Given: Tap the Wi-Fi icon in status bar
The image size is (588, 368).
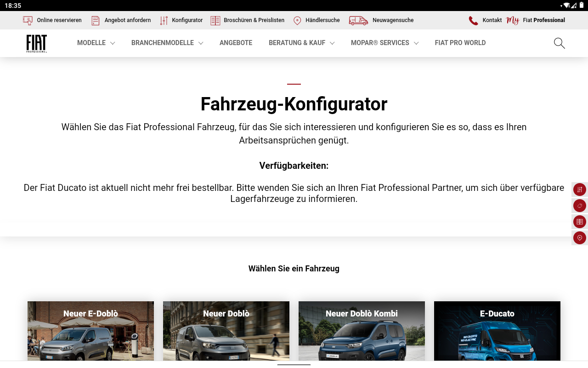Looking at the screenshot, I should [567, 6].
